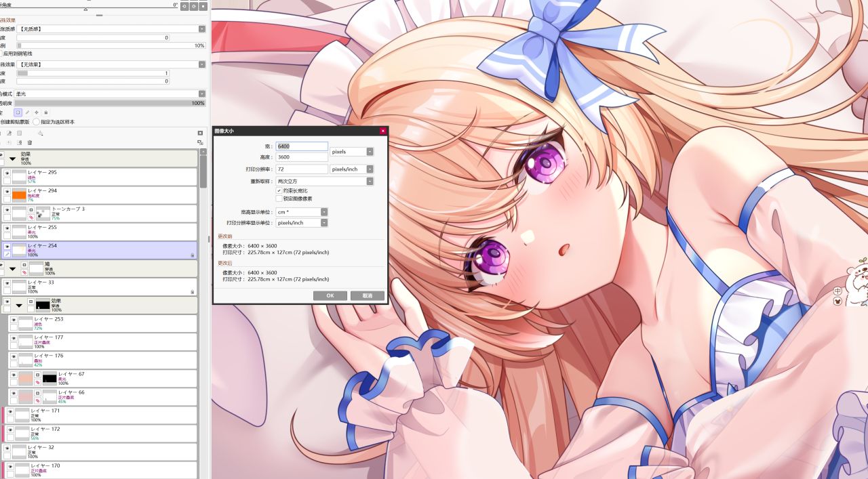Viewport: 868px width, 479px height.
Task: Click the layer mask icon above layer list
Action: (x=200, y=133)
